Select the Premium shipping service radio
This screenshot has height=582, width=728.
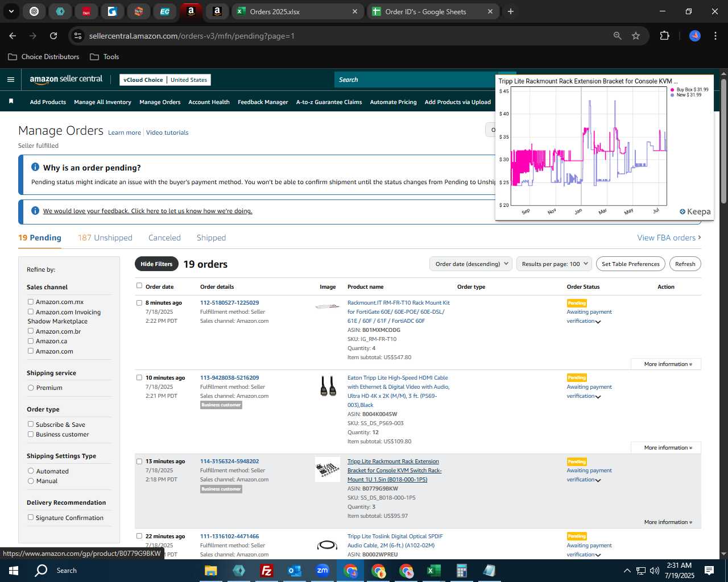(31, 388)
